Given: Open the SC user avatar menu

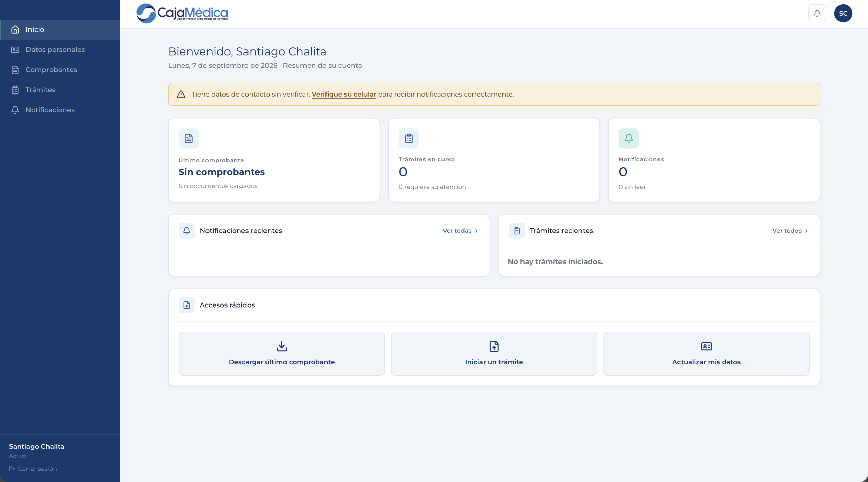Looking at the screenshot, I should click(x=843, y=13).
